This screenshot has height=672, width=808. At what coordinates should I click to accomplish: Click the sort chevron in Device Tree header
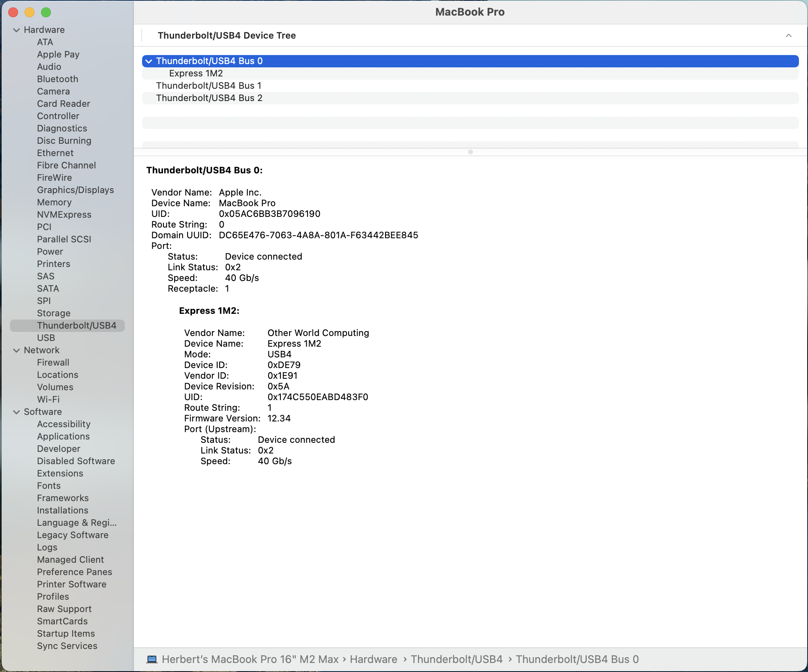coord(788,36)
